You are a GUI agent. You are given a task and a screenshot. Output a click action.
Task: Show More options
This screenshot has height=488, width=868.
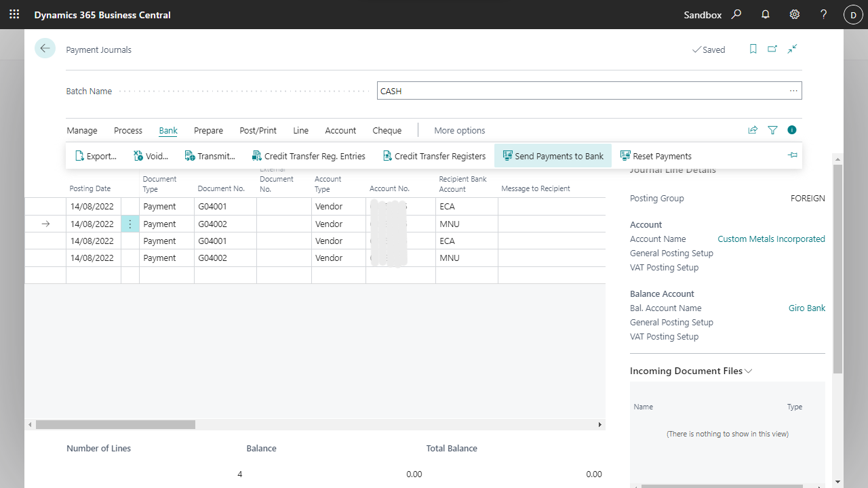pos(460,130)
